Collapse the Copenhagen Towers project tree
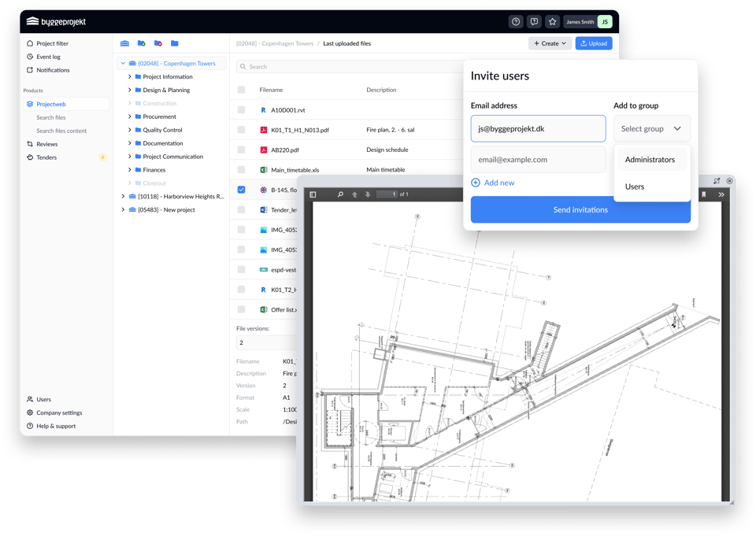 tap(123, 64)
